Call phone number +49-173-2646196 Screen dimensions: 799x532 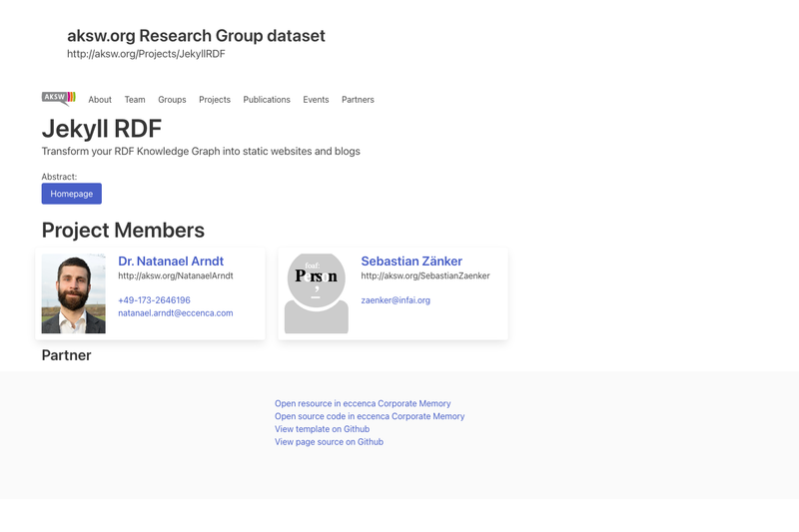coord(155,300)
